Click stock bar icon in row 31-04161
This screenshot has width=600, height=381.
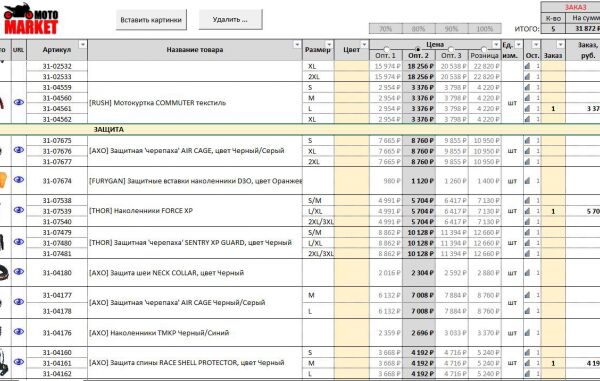coord(527,363)
